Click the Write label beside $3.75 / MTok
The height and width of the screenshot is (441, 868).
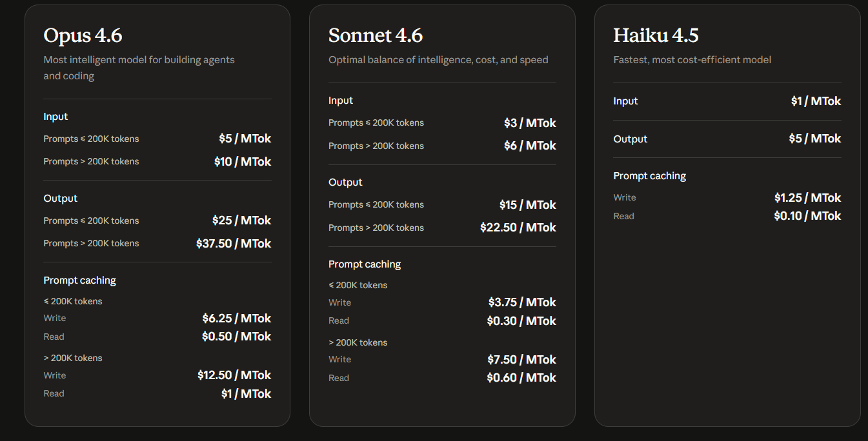coord(340,302)
